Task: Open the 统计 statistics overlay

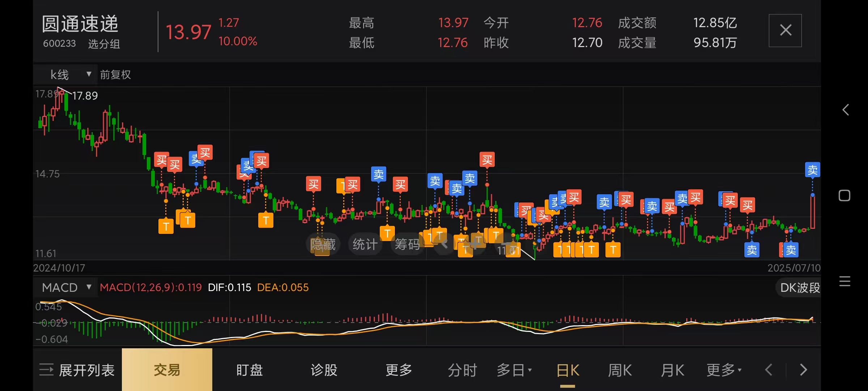Action: click(x=365, y=244)
